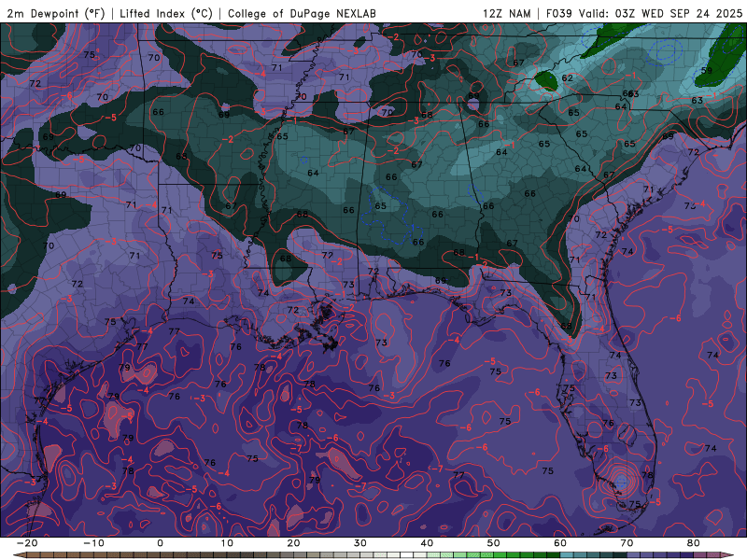The height and width of the screenshot is (560, 747).
Task: Click the concentric contour bullseye near southwest Florida
Action: [619, 483]
